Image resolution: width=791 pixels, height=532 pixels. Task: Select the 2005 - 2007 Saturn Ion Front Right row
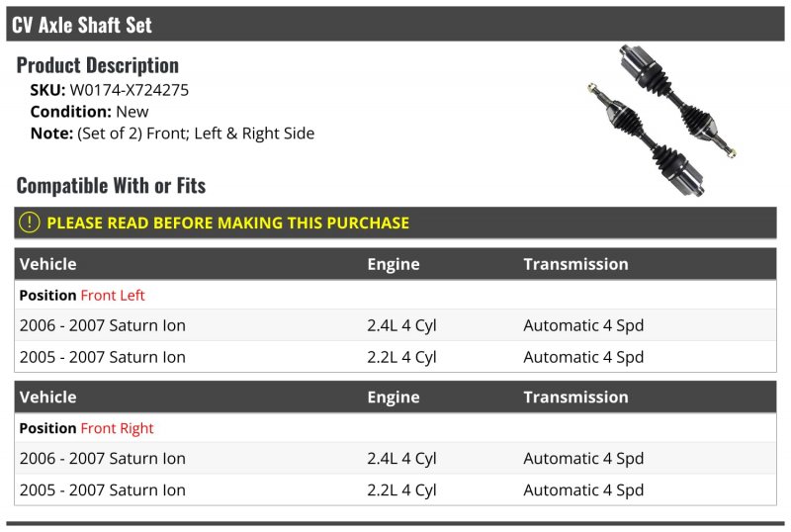(x=103, y=489)
